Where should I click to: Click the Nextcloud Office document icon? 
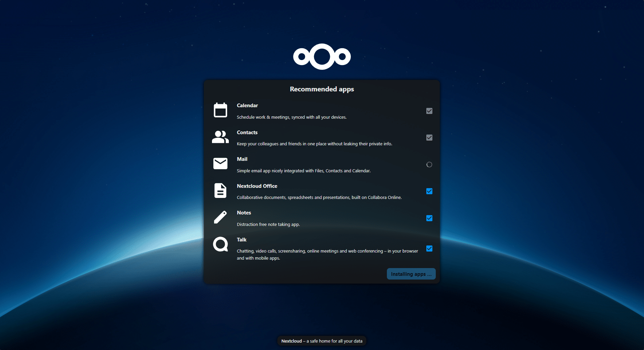point(220,191)
